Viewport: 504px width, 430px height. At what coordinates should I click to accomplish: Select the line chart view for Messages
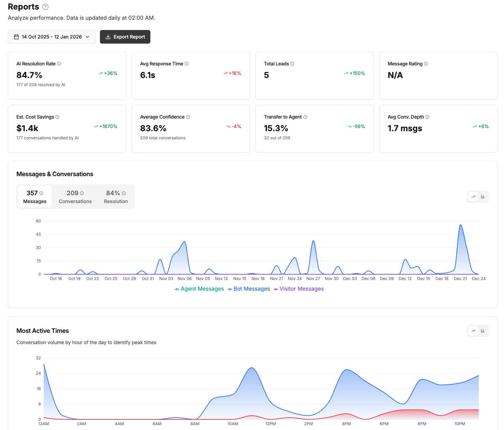coord(473,196)
